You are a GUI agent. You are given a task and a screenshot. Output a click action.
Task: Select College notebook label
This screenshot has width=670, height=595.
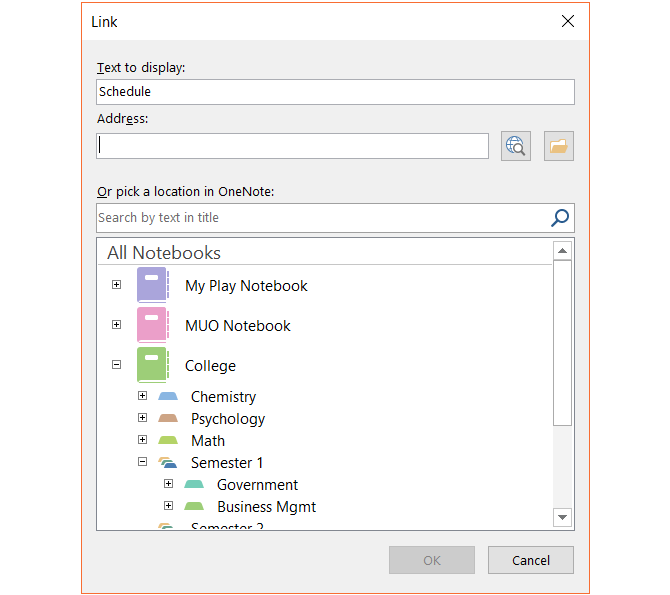pos(210,366)
